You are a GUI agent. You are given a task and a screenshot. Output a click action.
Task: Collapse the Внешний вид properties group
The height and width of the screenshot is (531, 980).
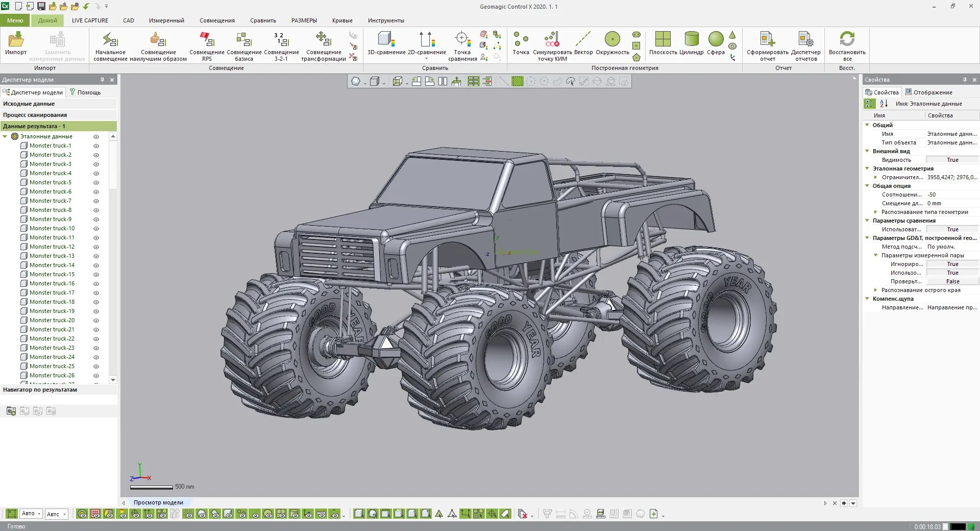867,151
